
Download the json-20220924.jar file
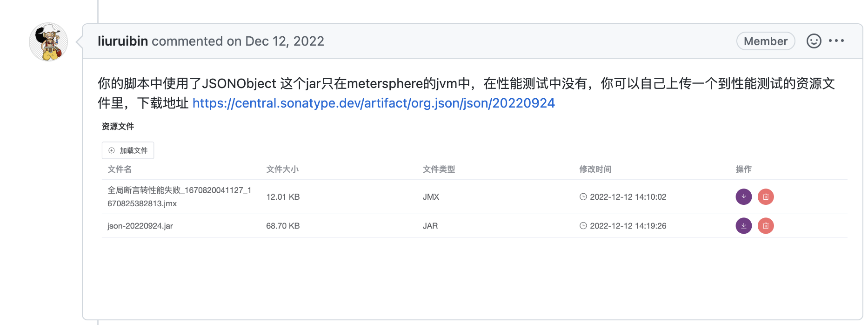[743, 226]
